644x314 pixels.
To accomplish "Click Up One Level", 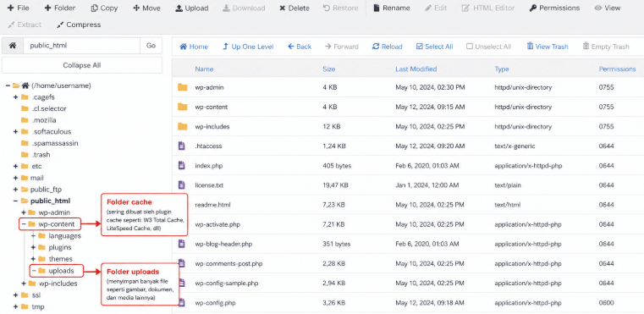I will 248,47.
